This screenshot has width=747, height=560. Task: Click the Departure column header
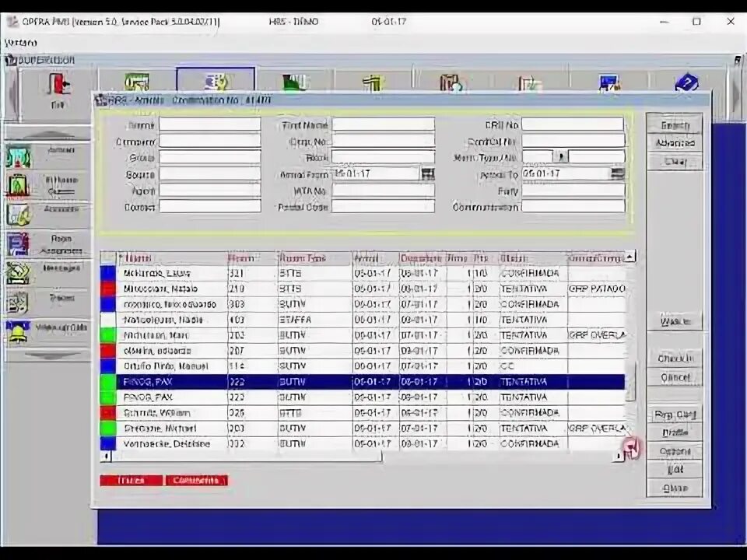(x=422, y=258)
